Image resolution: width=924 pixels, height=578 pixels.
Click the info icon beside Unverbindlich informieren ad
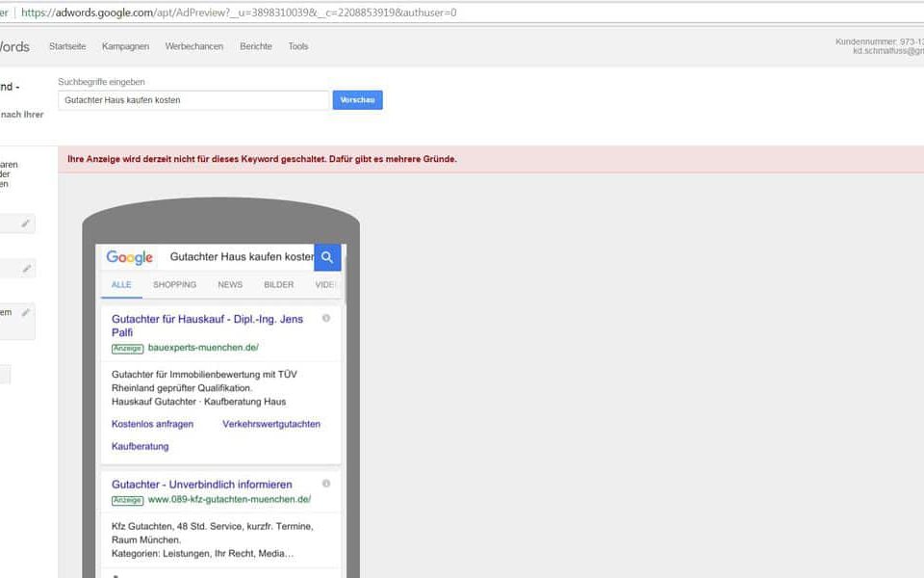tap(326, 484)
